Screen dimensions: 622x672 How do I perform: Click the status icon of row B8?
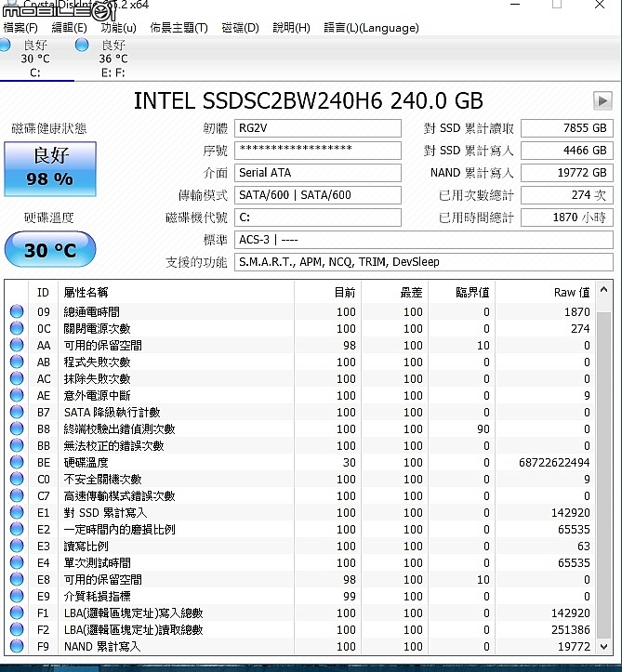17,428
